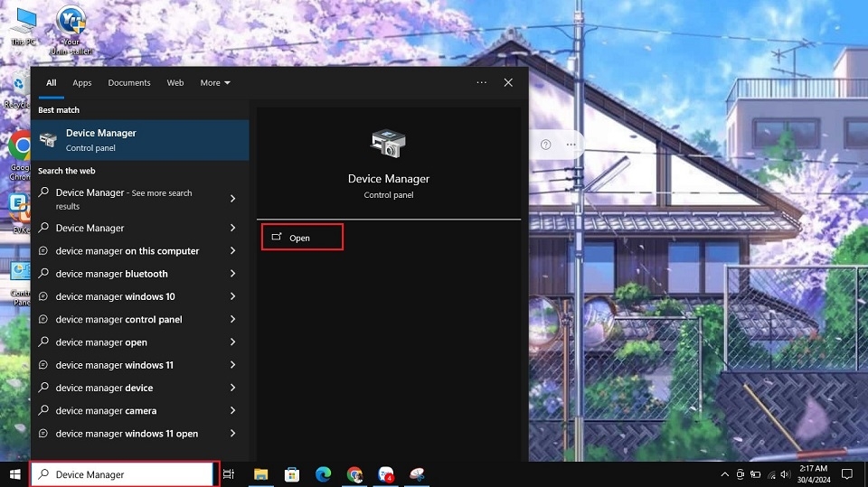The width and height of the screenshot is (868, 487).
Task: Open the Action Center notifications icon
Action: [847, 474]
